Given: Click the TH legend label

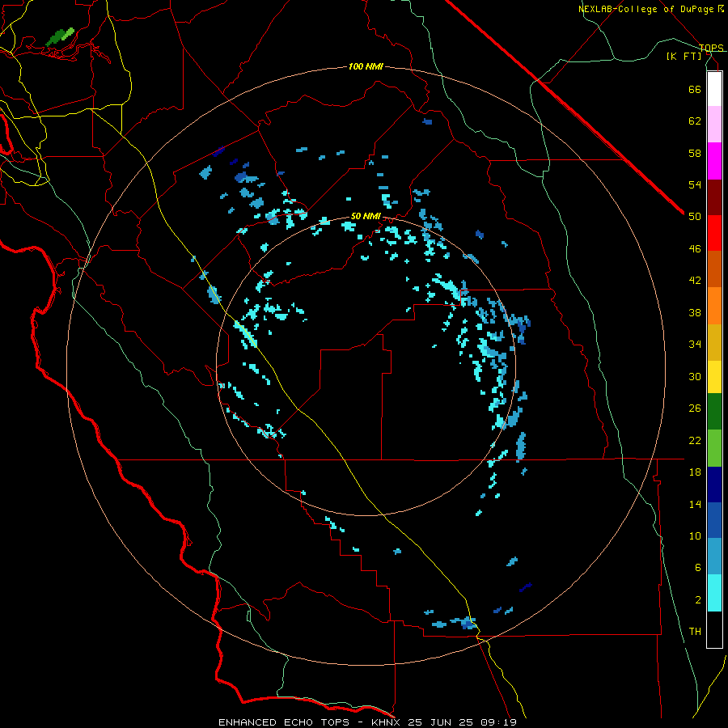Looking at the screenshot, I should [695, 632].
